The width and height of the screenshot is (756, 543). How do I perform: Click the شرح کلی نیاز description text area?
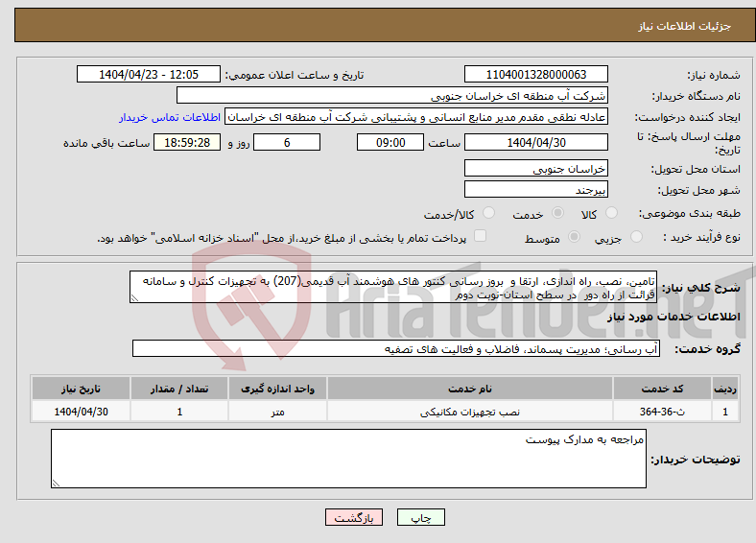tap(393, 287)
